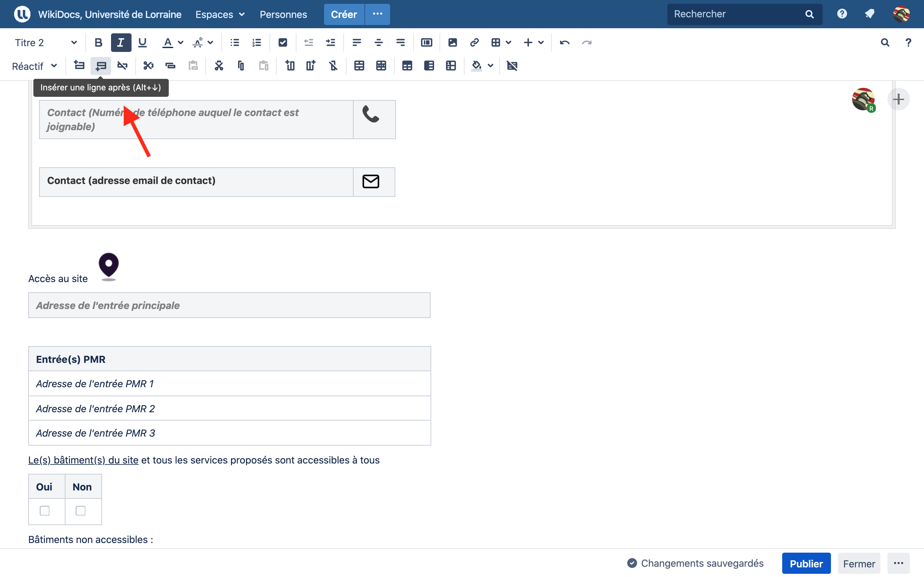924x577 pixels.
Task: Open the Espaces menu
Action: click(220, 14)
